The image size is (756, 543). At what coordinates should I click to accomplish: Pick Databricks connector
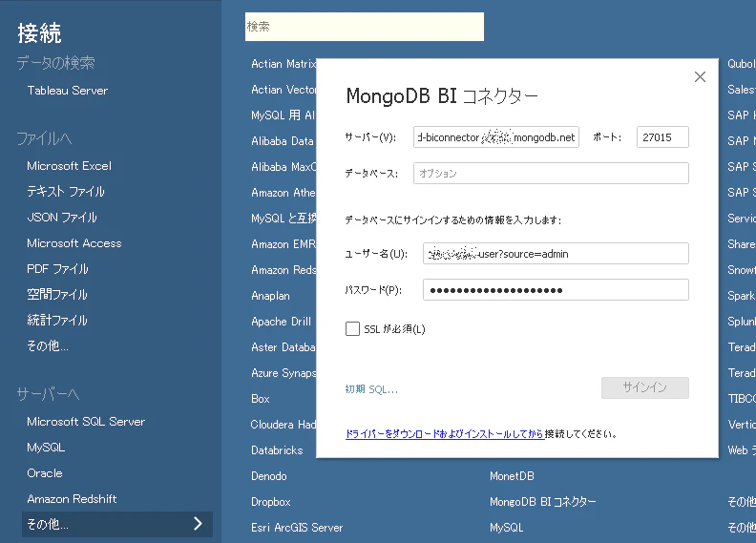(x=277, y=450)
